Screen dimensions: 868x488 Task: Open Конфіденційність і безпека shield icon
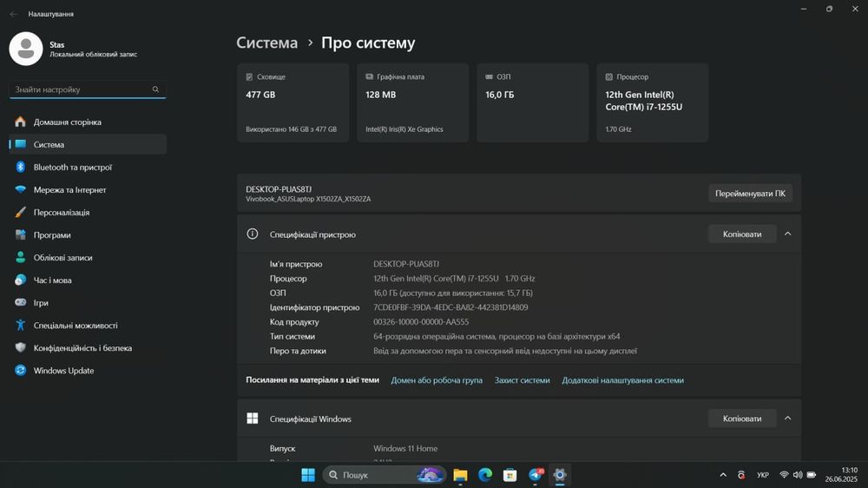tap(21, 348)
